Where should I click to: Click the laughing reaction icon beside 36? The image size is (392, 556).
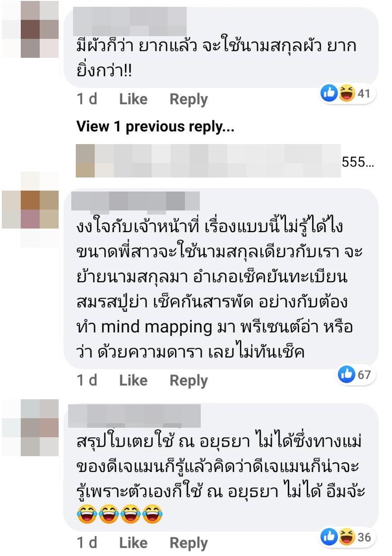tap(346, 537)
